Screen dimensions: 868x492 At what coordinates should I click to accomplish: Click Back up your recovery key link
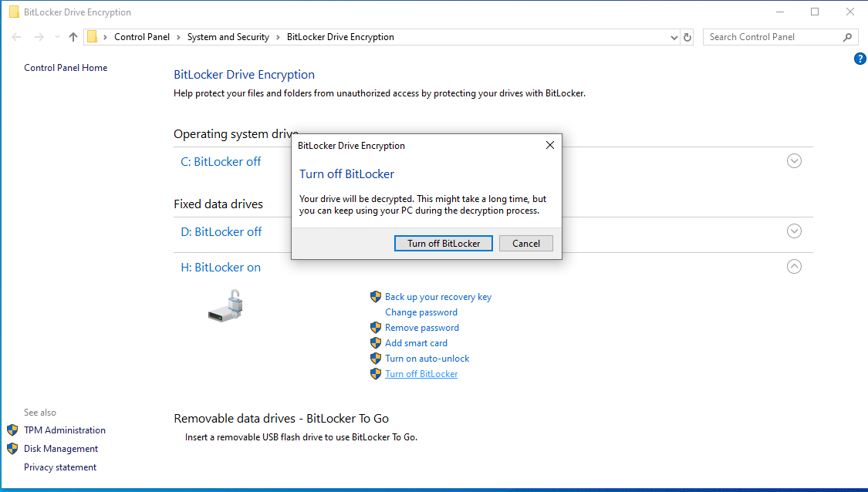tap(438, 297)
